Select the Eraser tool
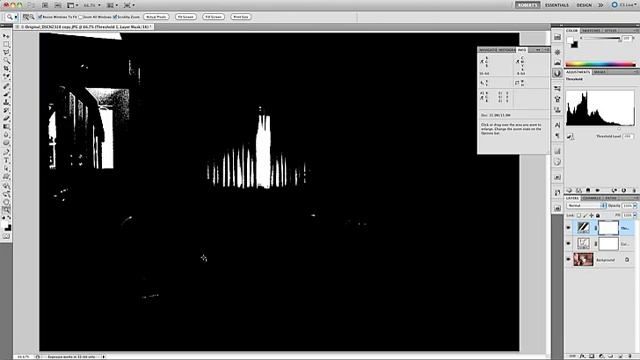The image size is (640, 360). [7, 118]
